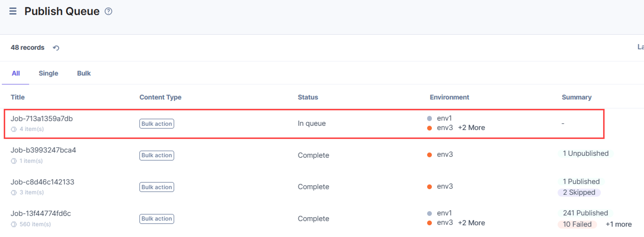
Task: Click env1 in Job-713a1359a7db row
Action: [444, 118]
